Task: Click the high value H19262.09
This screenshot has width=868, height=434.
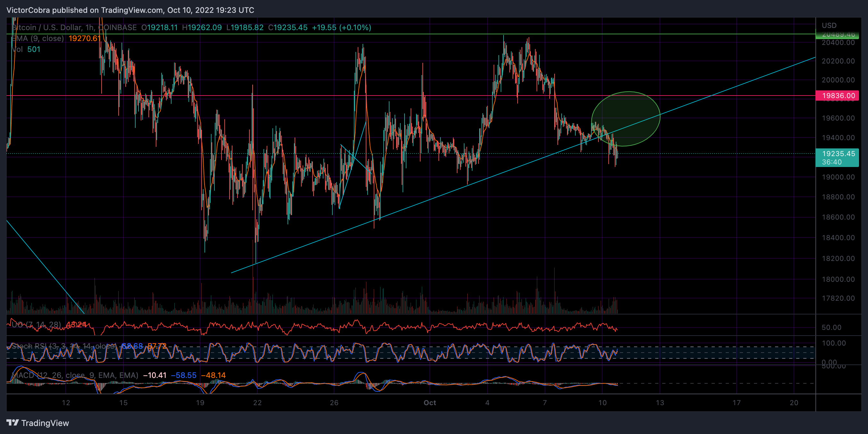Action: [x=202, y=27]
